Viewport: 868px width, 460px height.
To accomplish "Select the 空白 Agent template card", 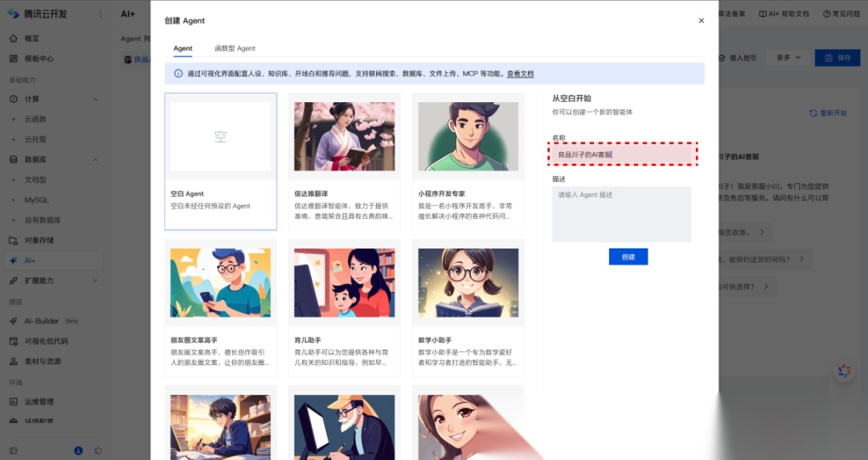I will (220, 162).
